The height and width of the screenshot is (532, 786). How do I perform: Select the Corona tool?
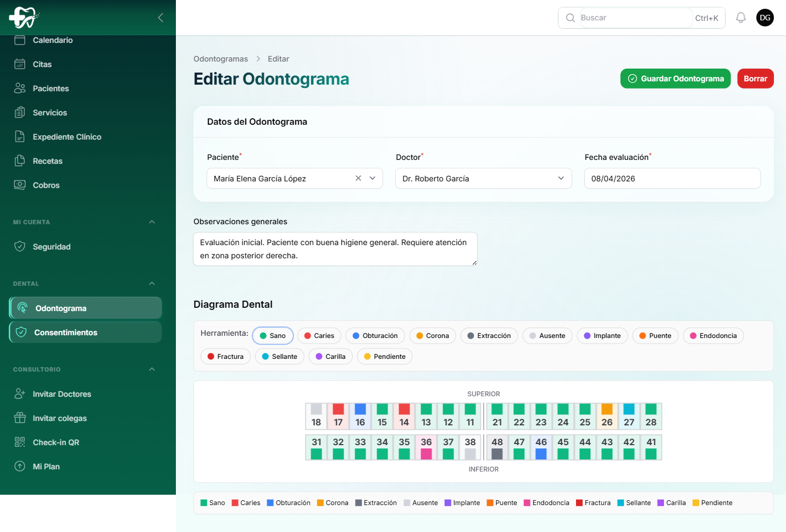(433, 336)
